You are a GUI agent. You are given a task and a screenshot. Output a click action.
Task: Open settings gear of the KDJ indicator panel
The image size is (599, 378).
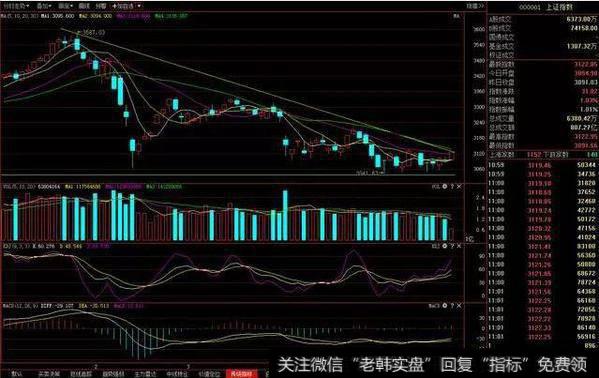click(445, 246)
